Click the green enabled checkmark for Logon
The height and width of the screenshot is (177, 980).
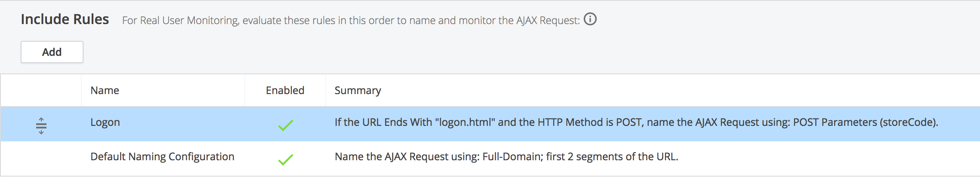pos(285,125)
